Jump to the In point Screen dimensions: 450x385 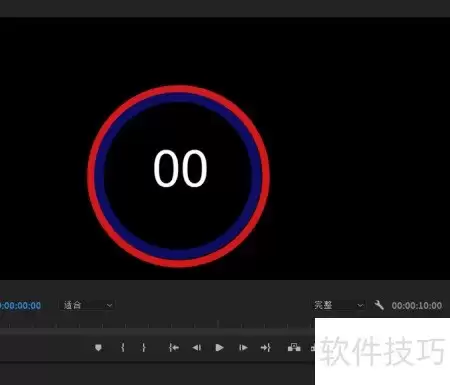(174, 348)
